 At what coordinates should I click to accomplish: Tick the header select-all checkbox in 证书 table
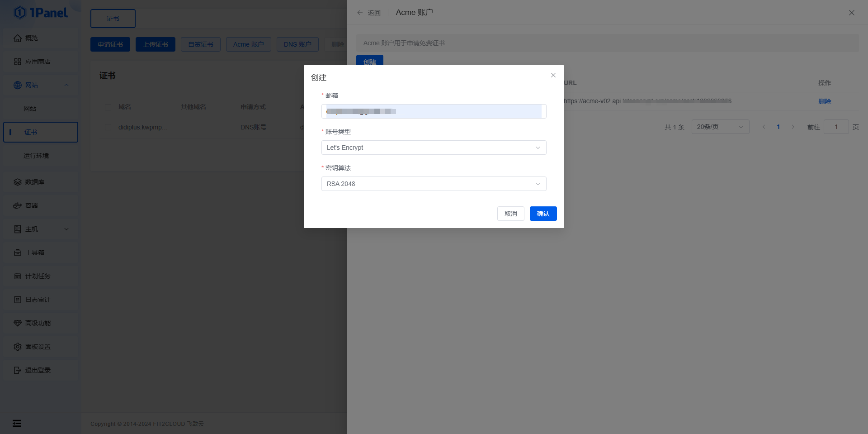coord(108,107)
